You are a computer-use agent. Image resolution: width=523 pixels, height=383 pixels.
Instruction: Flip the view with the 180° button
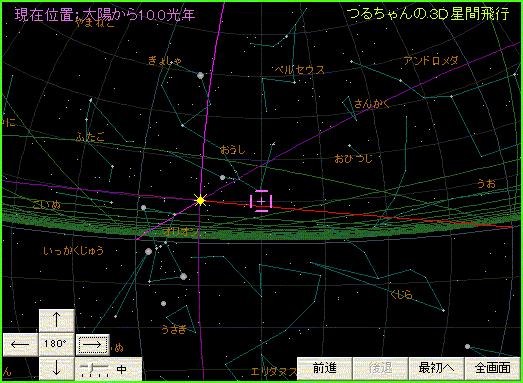(x=56, y=344)
